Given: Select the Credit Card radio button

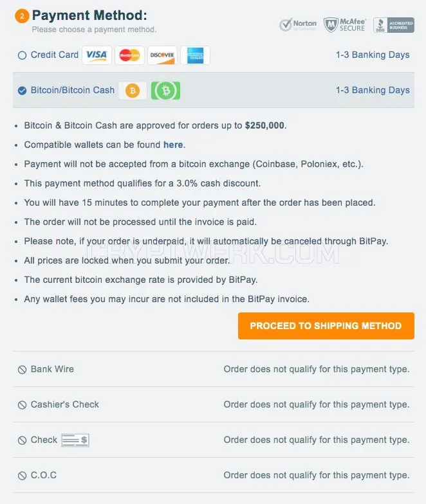Looking at the screenshot, I should coord(22,55).
